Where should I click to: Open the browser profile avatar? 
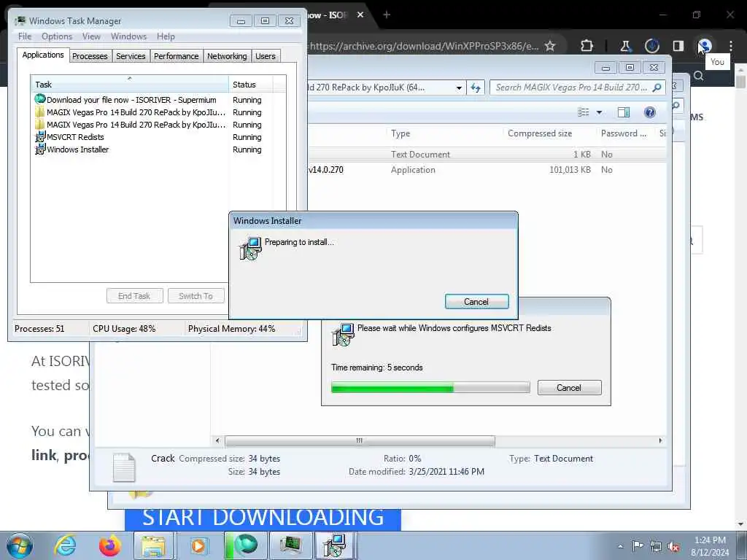coord(705,46)
